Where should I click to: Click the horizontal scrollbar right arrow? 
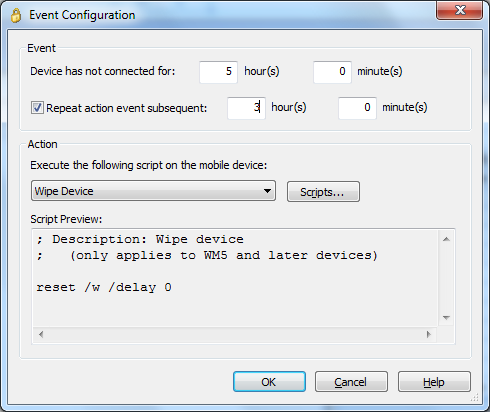pos(429,334)
